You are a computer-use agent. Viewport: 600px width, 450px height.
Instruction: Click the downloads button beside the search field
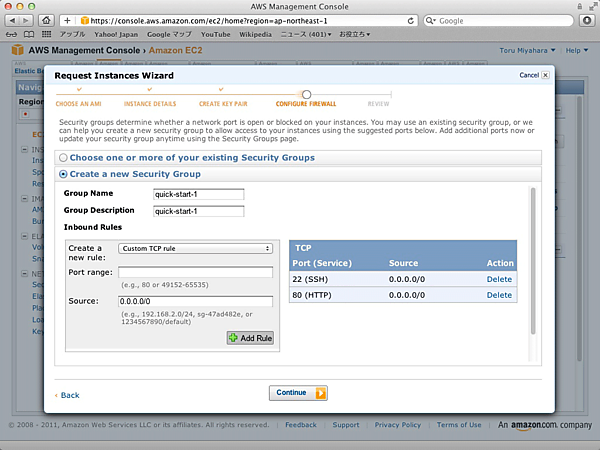587,21
